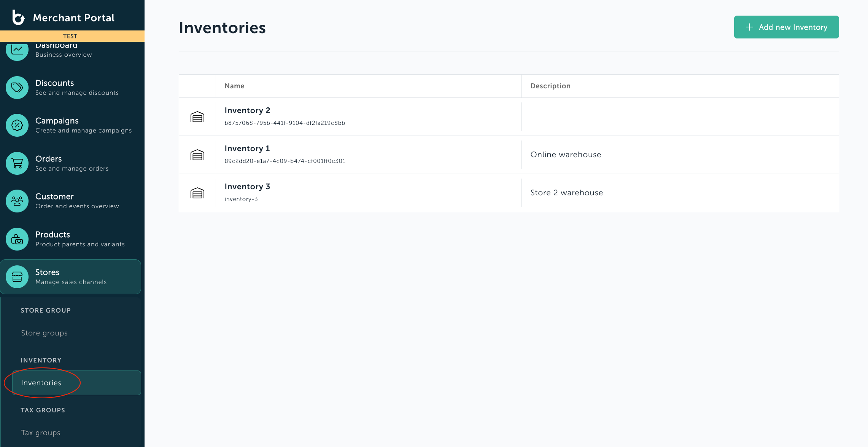Image resolution: width=868 pixels, height=447 pixels.
Task: Click the TEST environment banner
Action: tap(72, 36)
